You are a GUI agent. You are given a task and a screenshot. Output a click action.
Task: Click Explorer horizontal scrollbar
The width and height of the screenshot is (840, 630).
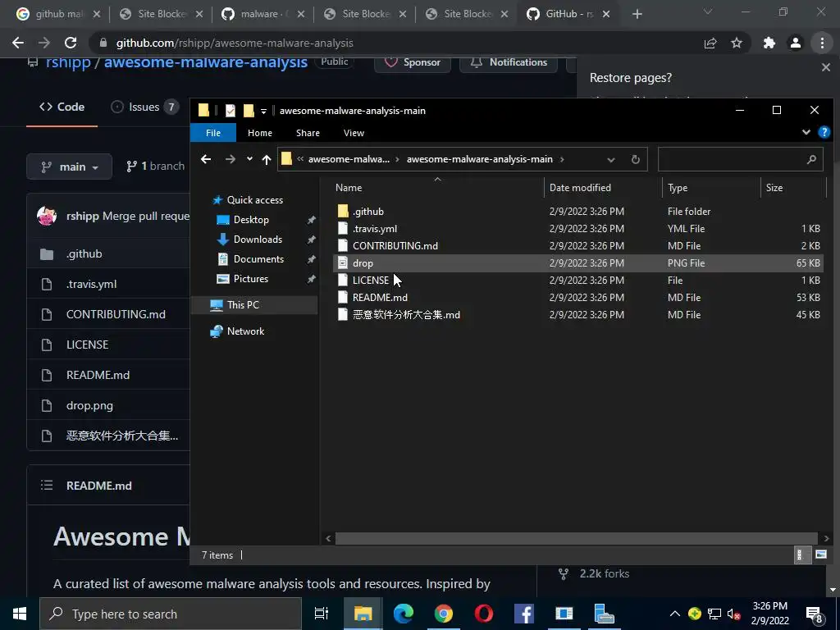577,538
